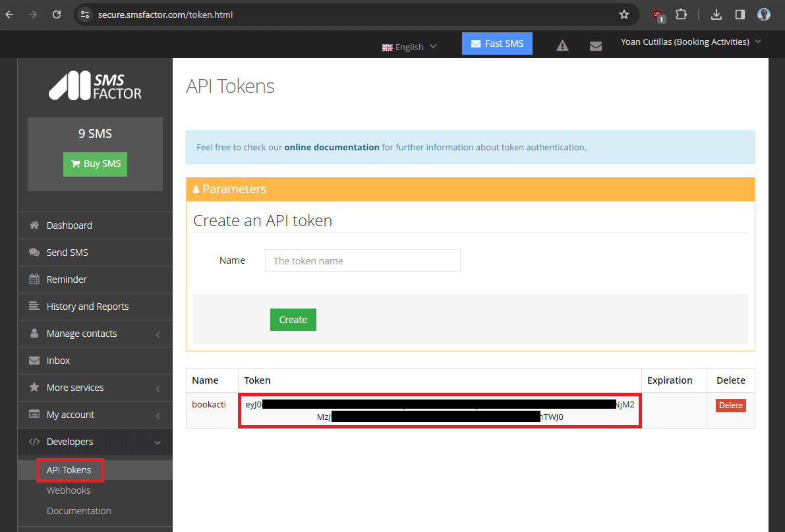Click the Reminder calendar icon
785x532 pixels.
point(34,279)
